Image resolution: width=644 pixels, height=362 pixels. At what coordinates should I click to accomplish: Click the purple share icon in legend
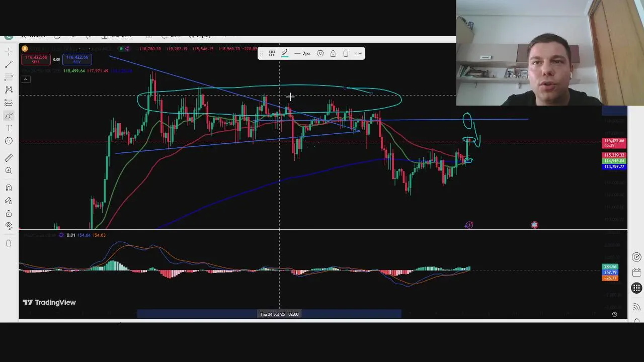127,49
